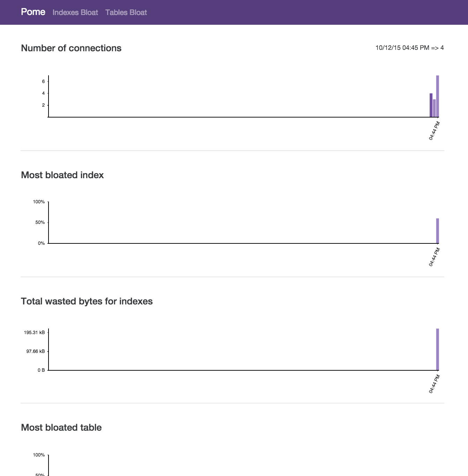Click the Number of connections heading

tap(71, 48)
